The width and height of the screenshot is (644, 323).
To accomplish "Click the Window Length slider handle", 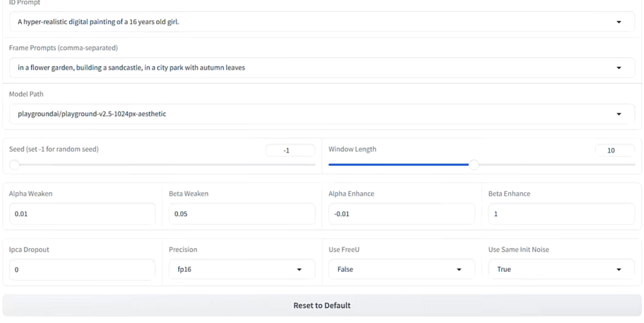I will [x=473, y=164].
